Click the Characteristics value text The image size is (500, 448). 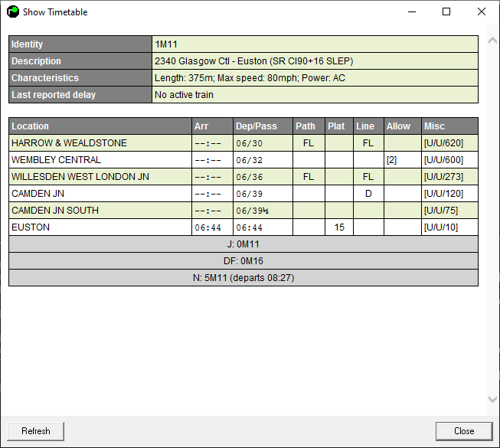pos(250,78)
